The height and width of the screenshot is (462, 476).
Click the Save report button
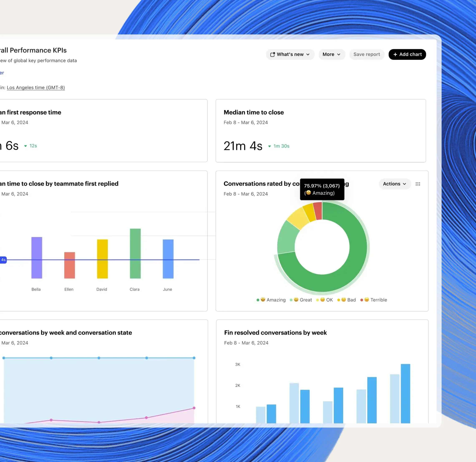pyautogui.click(x=367, y=54)
